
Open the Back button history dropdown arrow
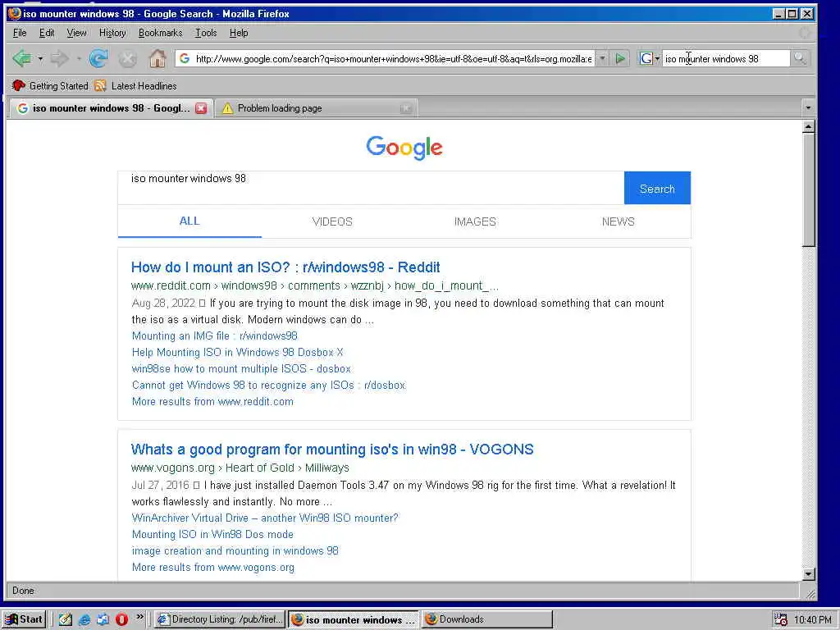(x=40, y=58)
